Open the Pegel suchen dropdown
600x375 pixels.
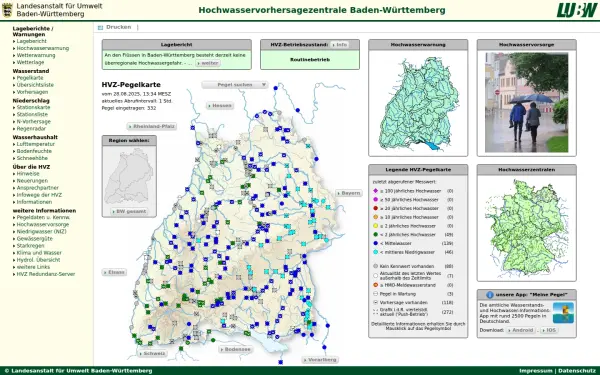235,85
